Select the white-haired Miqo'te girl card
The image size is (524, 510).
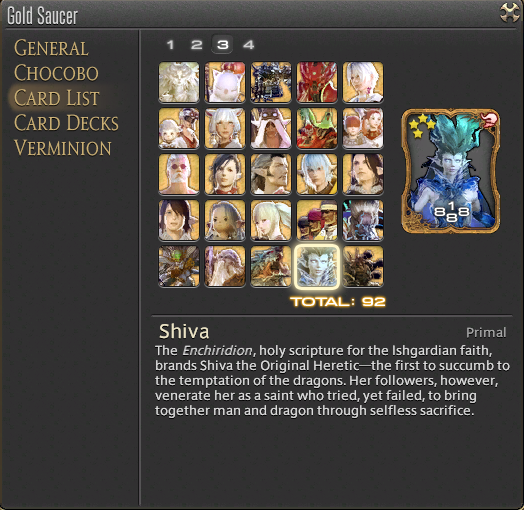[x=225, y=128]
